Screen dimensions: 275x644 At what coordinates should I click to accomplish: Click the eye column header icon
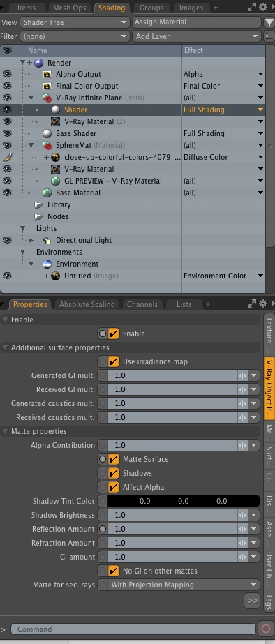8,50
